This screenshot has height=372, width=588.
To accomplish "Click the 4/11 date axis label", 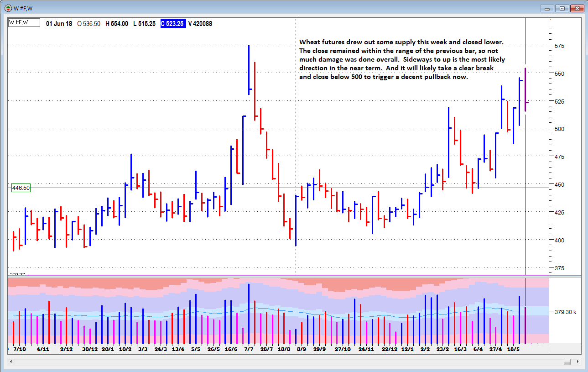I will (x=43, y=349).
